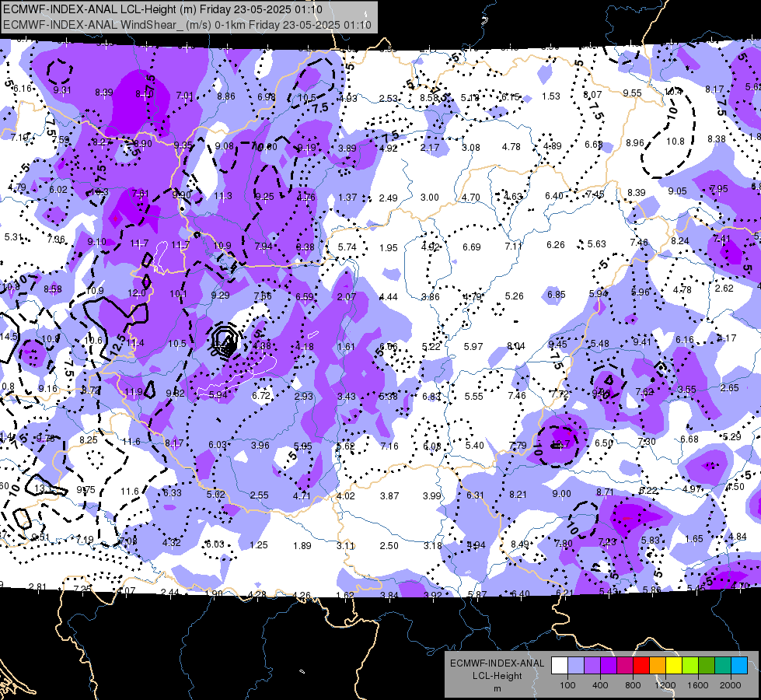Click the white legend color swatch
Image resolution: width=761 pixels, height=700 pixels.
(x=560, y=666)
